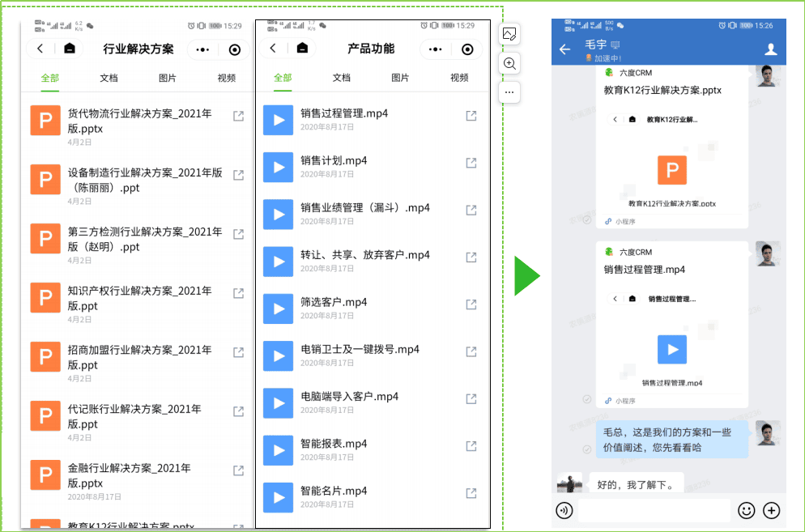The image size is (805, 532).
Task: Click the emoji smiley icon in chat
Action: click(746, 510)
